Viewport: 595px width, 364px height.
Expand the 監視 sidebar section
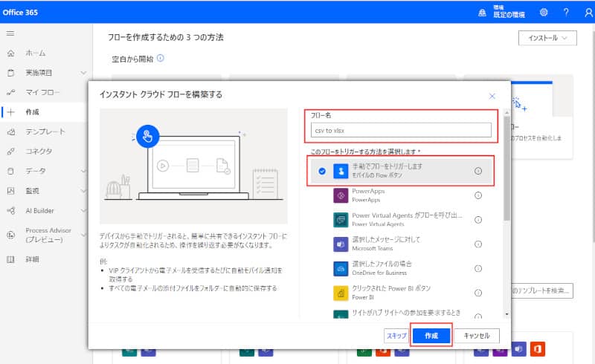83,191
